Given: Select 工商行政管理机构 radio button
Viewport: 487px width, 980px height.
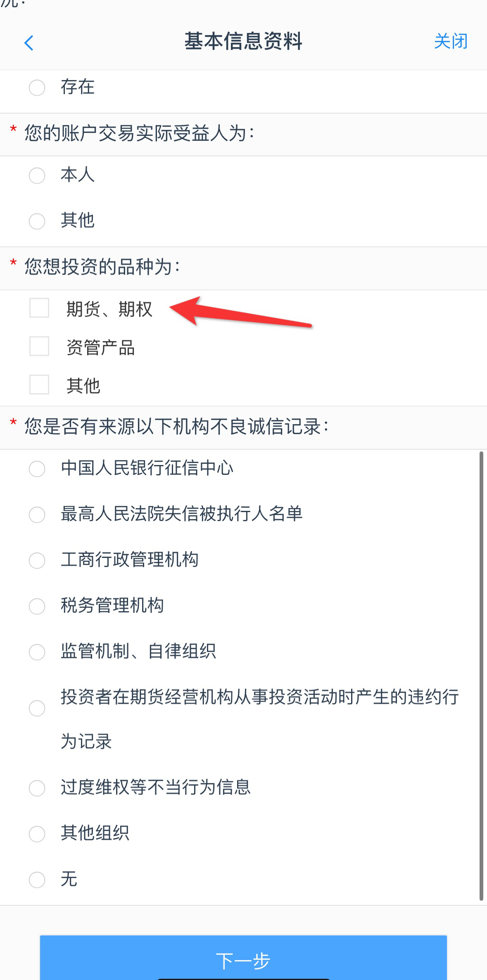Looking at the screenshot, I should pyautogui.click(x=37, y=560).
